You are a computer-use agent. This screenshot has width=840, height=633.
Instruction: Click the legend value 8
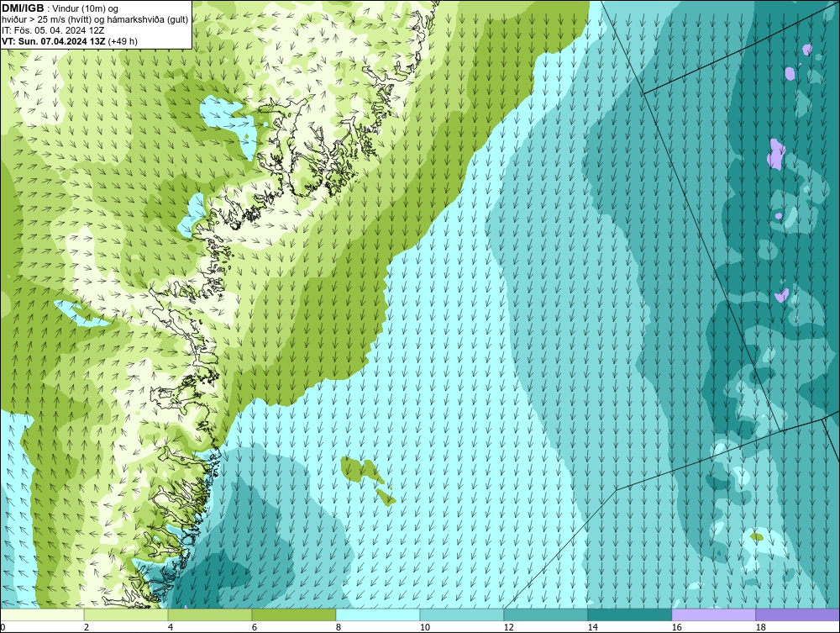[338, 627]
